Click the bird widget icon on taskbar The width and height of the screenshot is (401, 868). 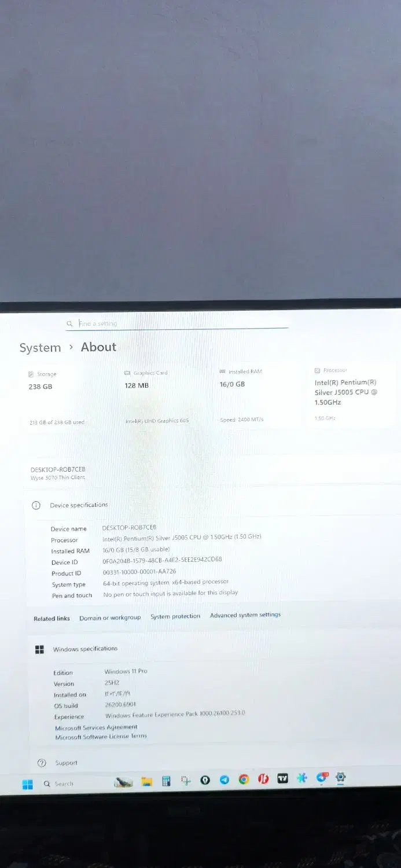pos(123,782)
